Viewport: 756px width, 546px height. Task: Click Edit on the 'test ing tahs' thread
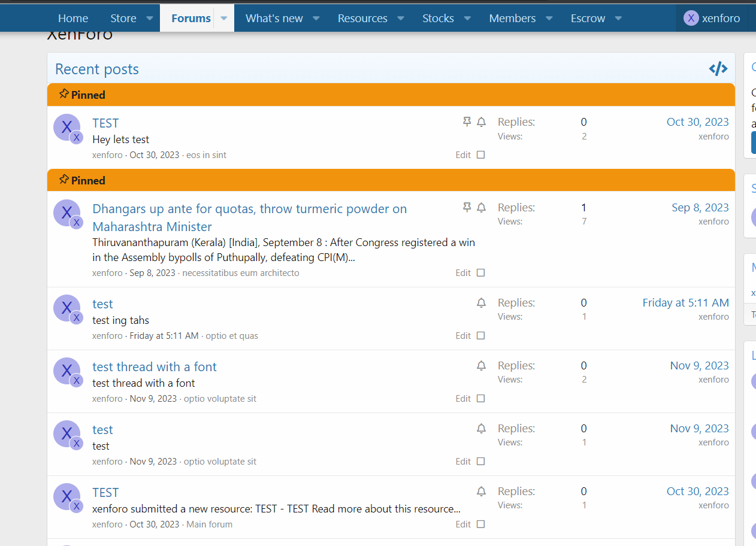pos(462,336)
